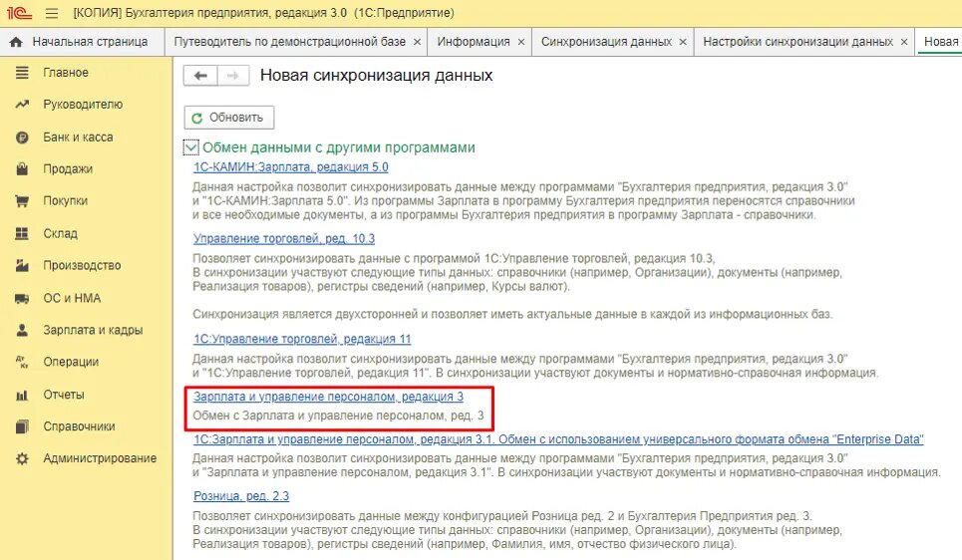Screen dimensions: 962x560
Task: Open Банк и касса section
Action: click(x=78, y=137)
